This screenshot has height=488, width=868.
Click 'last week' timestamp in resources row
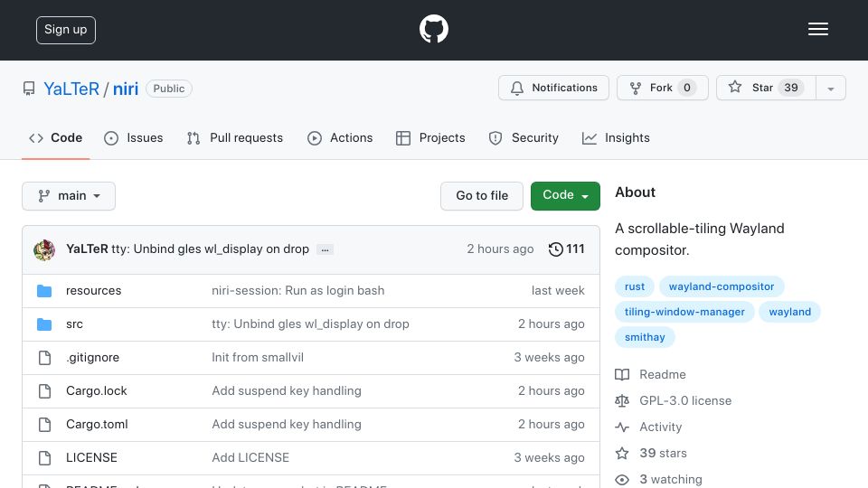(x=558, y=290)
